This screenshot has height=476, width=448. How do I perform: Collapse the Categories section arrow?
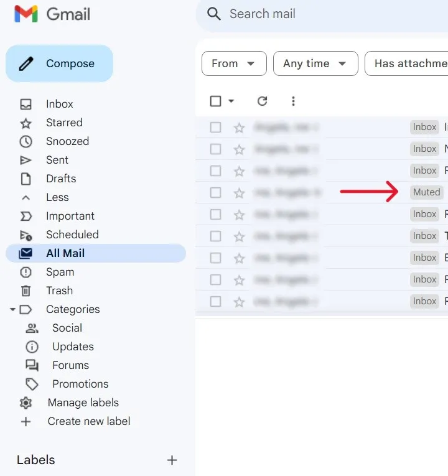click(12, 309)
